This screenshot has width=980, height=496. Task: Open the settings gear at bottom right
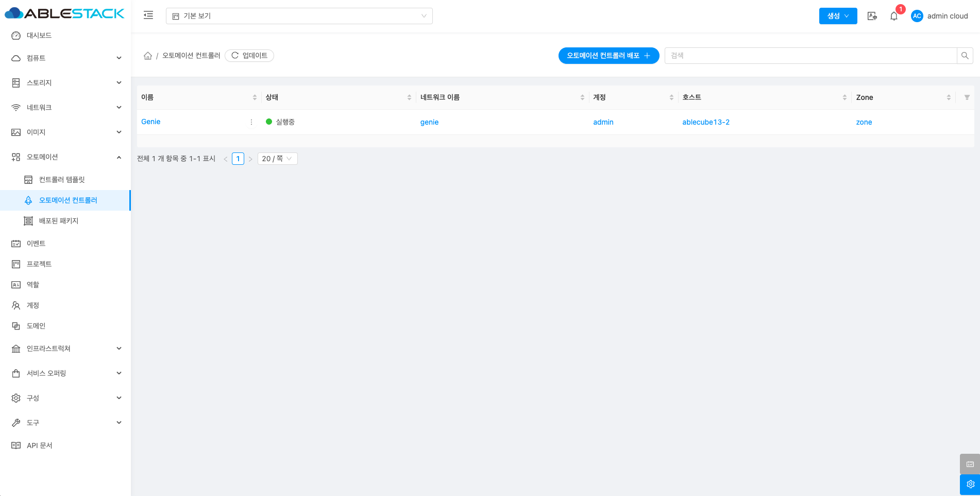970,484
